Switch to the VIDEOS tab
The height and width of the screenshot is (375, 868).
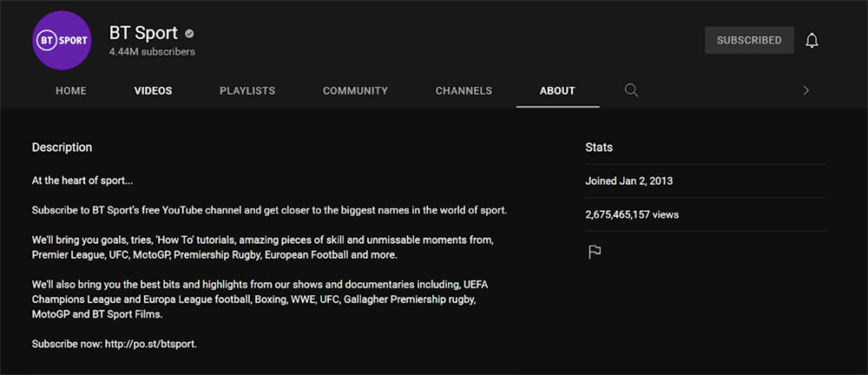tap(153, 91)
